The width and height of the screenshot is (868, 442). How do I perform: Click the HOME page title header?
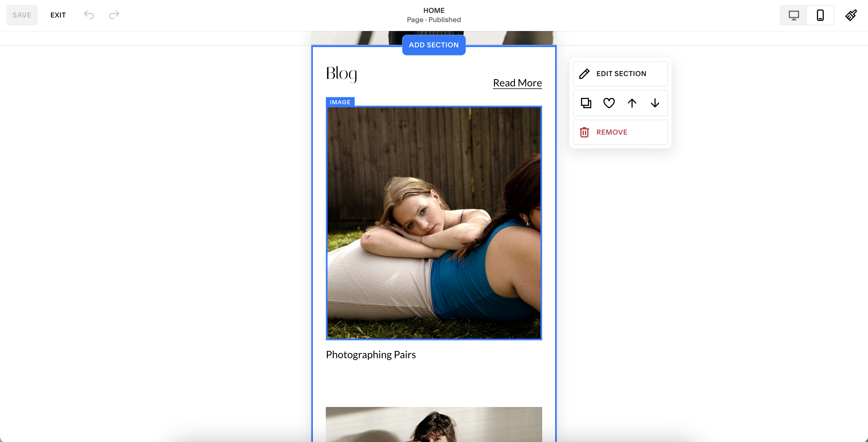pos(434,10)
